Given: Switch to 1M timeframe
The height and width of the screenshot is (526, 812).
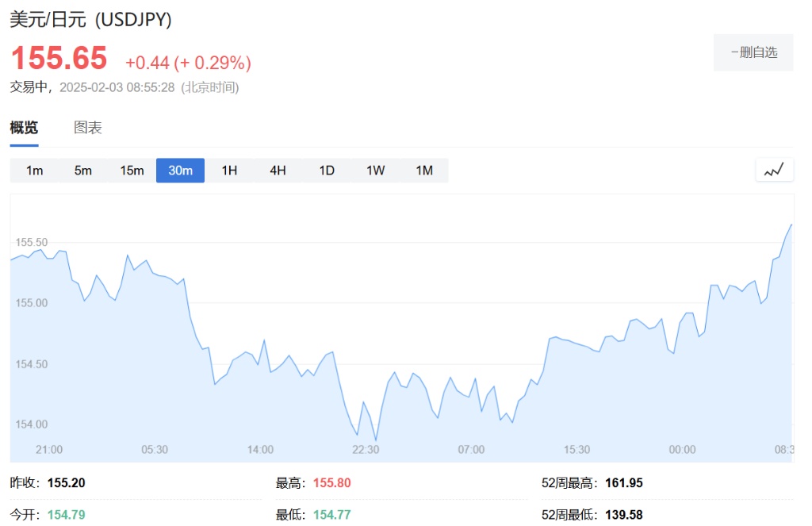Looking at the screenshot, I should coord(424,171).
